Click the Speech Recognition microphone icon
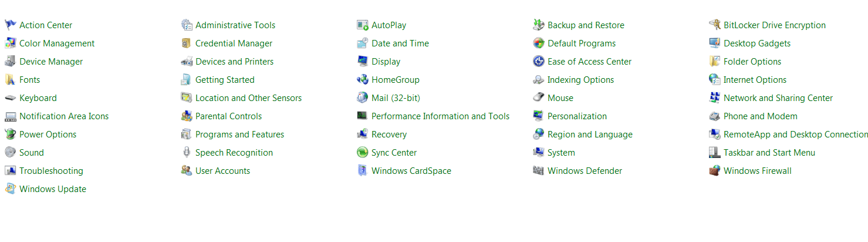Screen dimensions: 868x242 (187, 152)
